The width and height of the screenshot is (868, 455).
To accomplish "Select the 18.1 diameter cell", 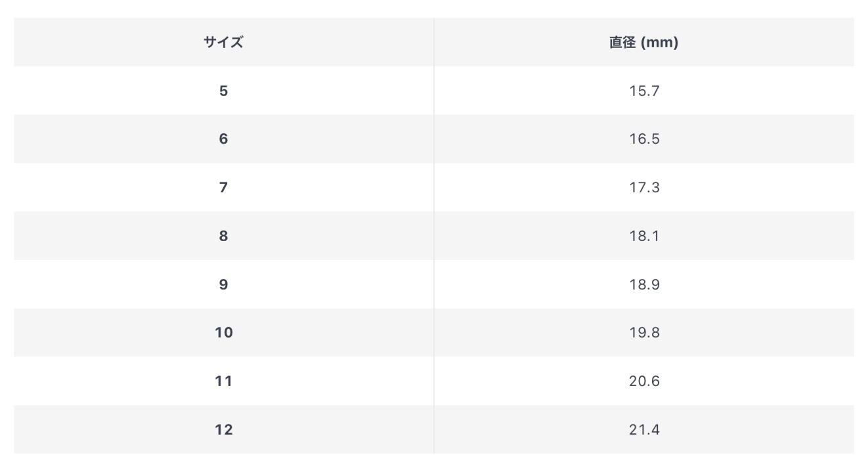I will [643, 236].
